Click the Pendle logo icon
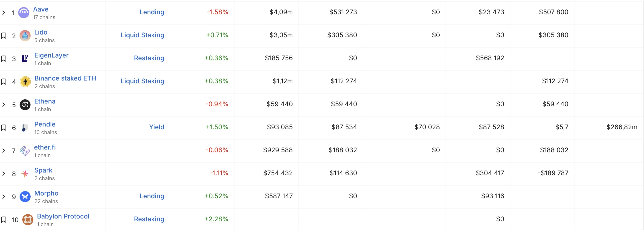644x230 pixels. tap(24, 128)
